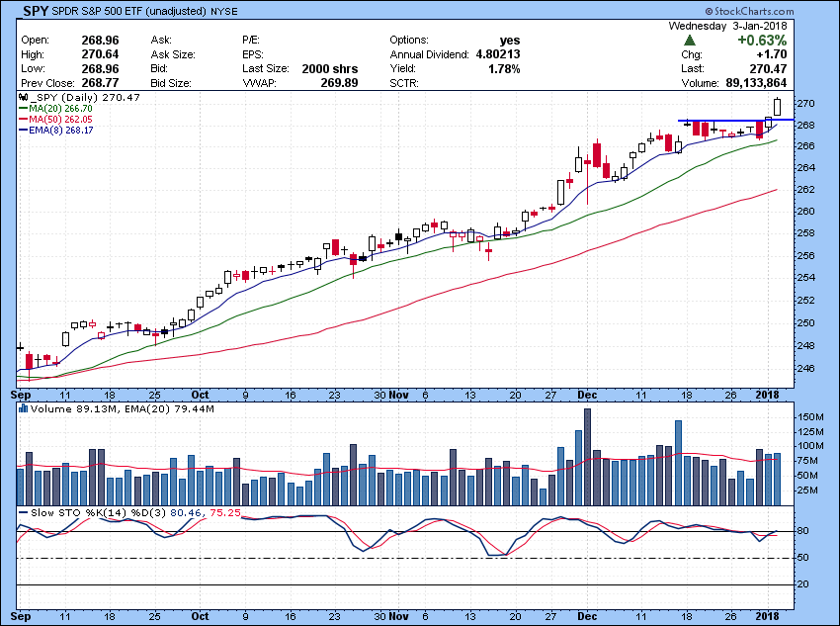Click the Last price 270.47 in header
Screen dimensions: 840x626
(768, 68)
